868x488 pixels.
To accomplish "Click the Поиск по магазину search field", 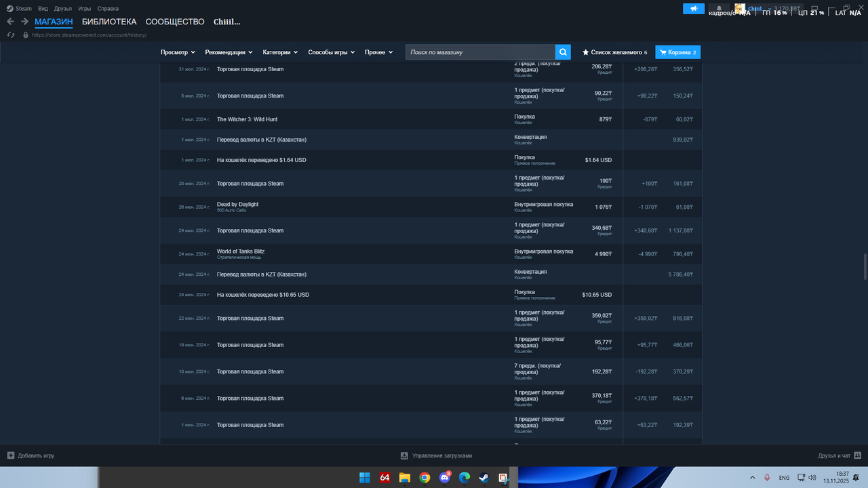I will point(481,52).
